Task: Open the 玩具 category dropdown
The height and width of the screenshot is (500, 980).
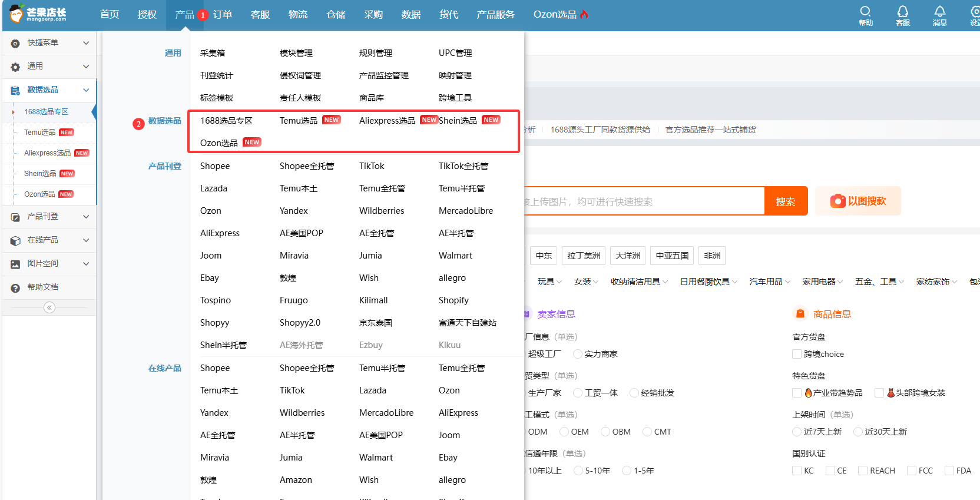Action: click(549, 282)
